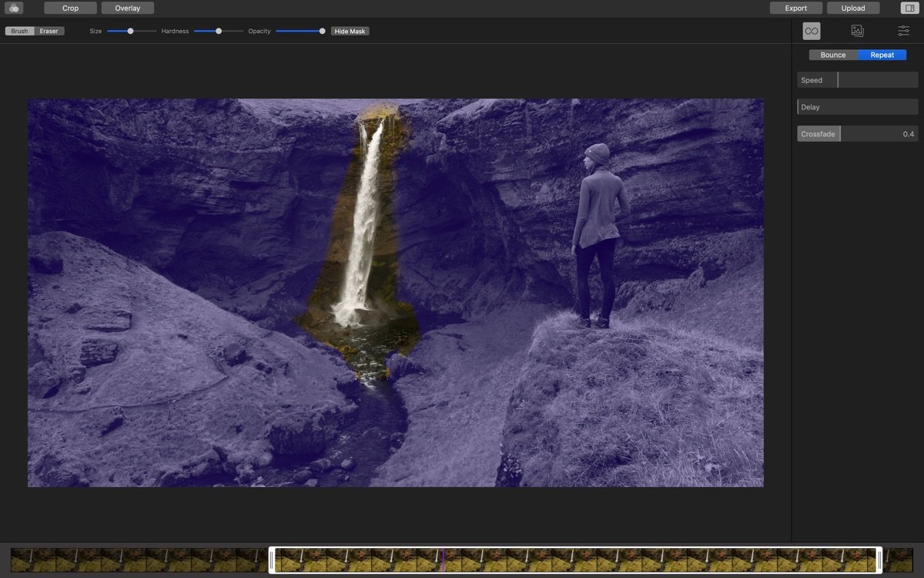Switch to the Eraser tool

coord(49,31)
